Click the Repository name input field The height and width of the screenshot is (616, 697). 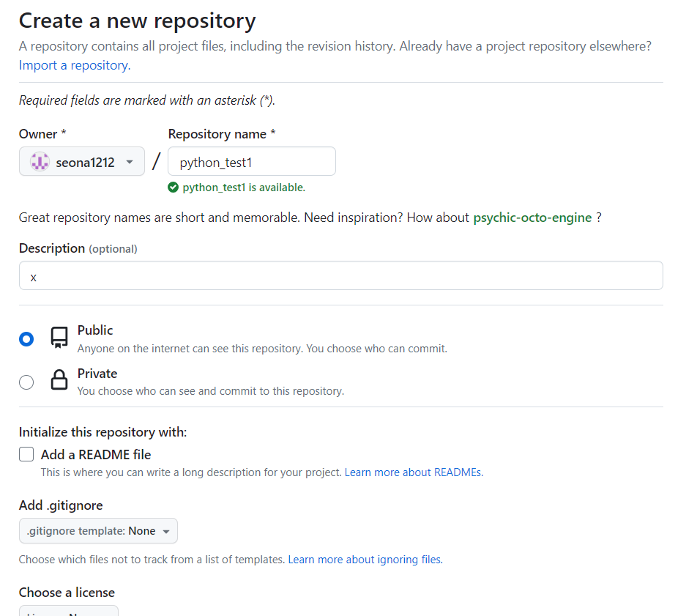pos(252,161)
